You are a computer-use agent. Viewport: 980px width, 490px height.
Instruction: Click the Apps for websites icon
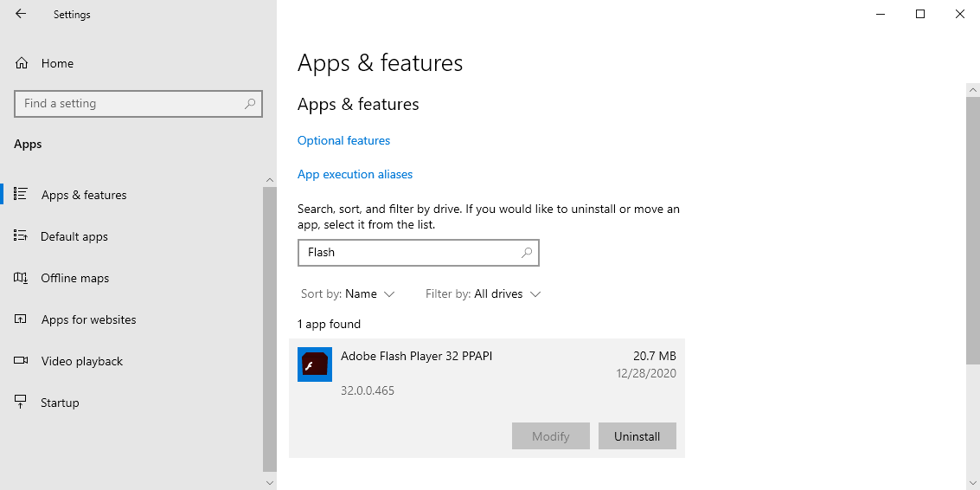tap(21, 319)
